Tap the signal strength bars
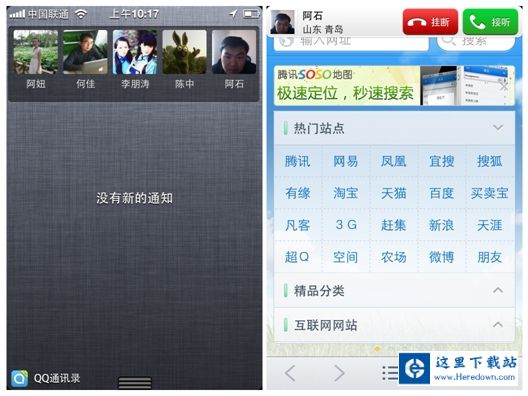 pos(17,14)
